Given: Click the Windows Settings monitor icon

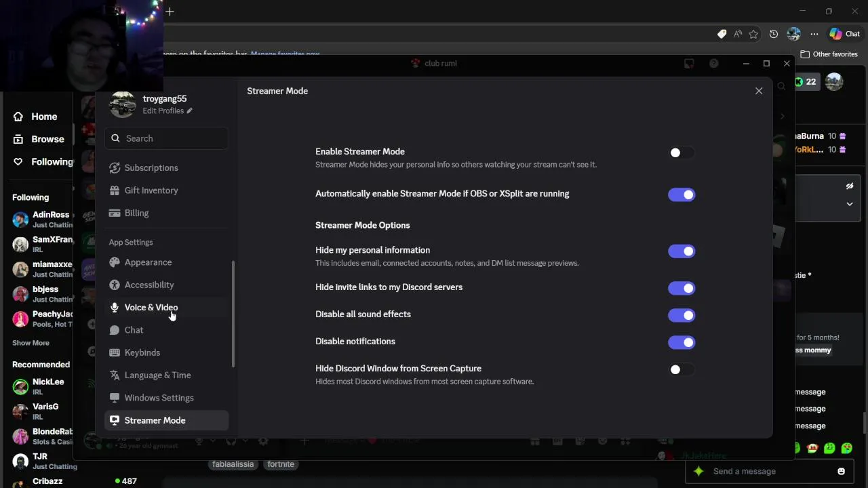Looking at the screenshot, I should [x=115, y=398].
